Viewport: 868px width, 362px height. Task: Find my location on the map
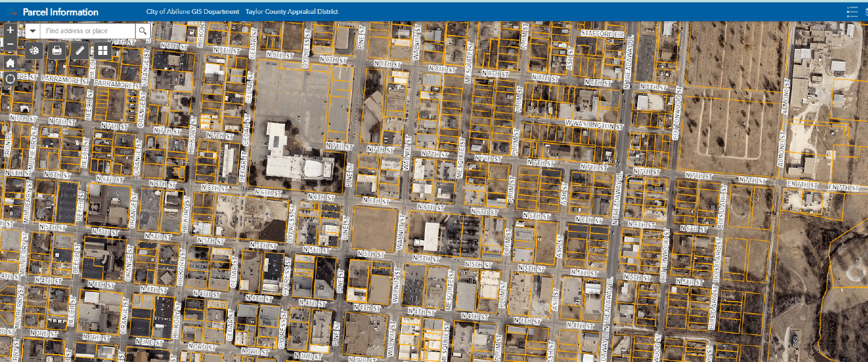click(10, 79)
